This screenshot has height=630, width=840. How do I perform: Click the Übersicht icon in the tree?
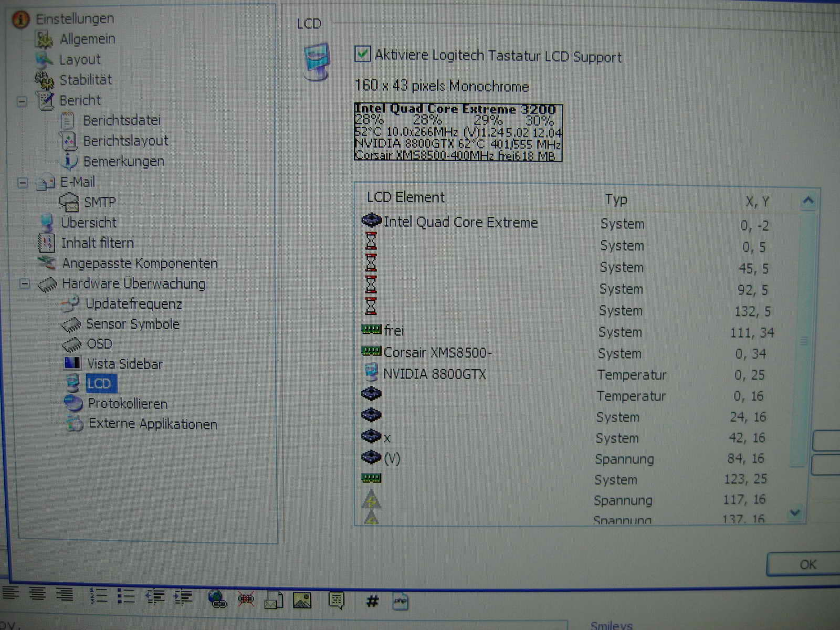47,223
